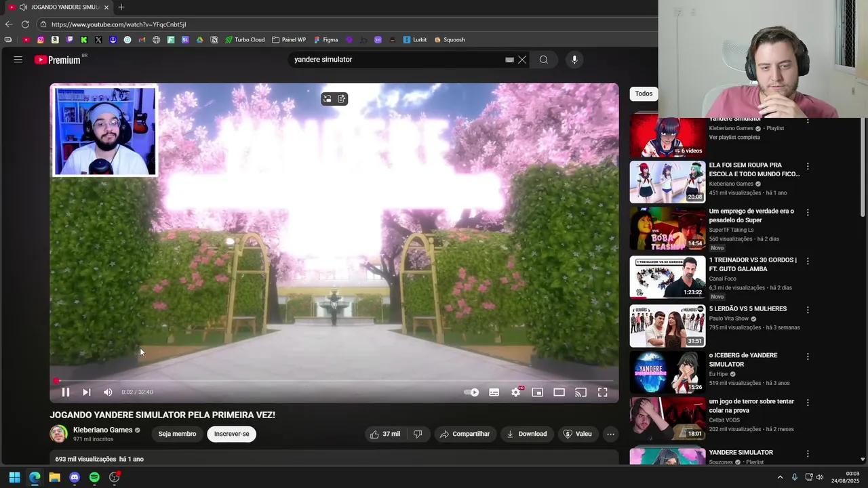This screenshot has height=488, width=868.
Task: Close the JOGANDO YANDERE SIMUL browser tab
Action: pyautogui.click(x=106, y=7)
